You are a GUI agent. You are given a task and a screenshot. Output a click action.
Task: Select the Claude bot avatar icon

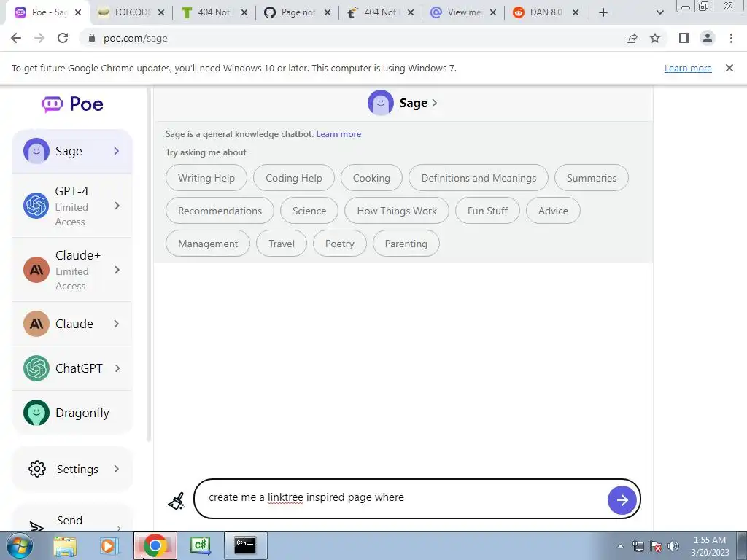(36, 324)
